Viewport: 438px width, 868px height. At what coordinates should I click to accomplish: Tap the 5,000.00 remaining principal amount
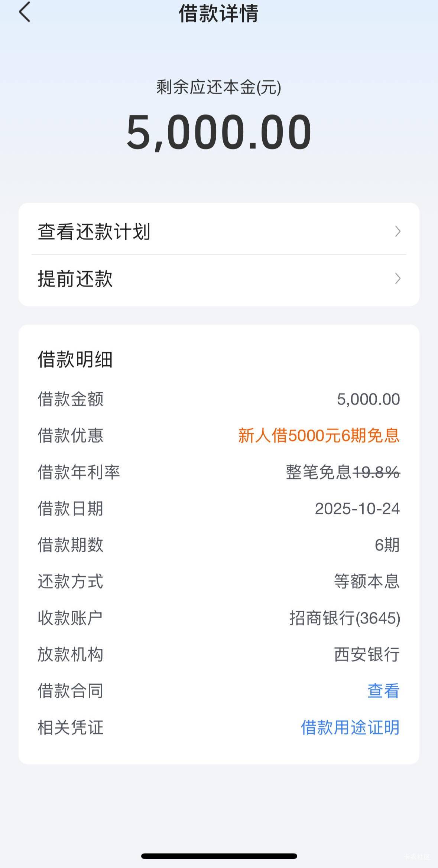[x=219, y=132]
